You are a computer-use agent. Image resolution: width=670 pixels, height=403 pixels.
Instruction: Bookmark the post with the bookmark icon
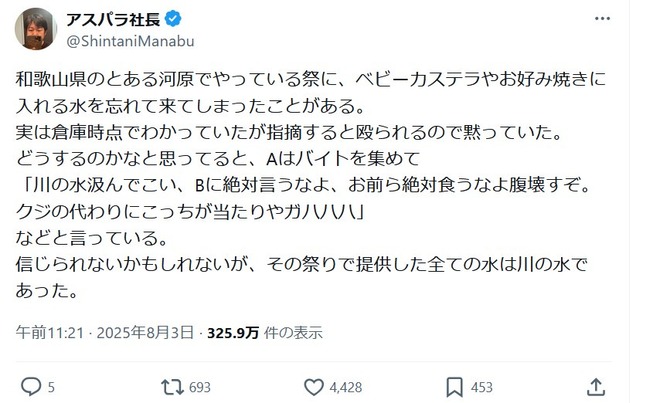click(454, 387)
